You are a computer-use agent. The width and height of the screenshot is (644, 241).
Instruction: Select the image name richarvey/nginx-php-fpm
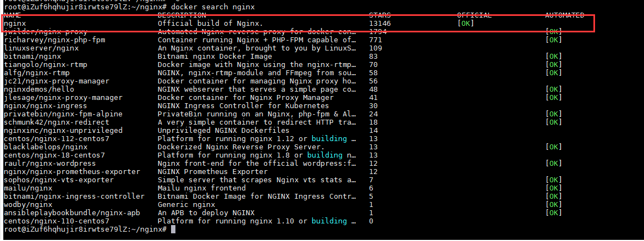pyautogui.click(x=54, y=40)
